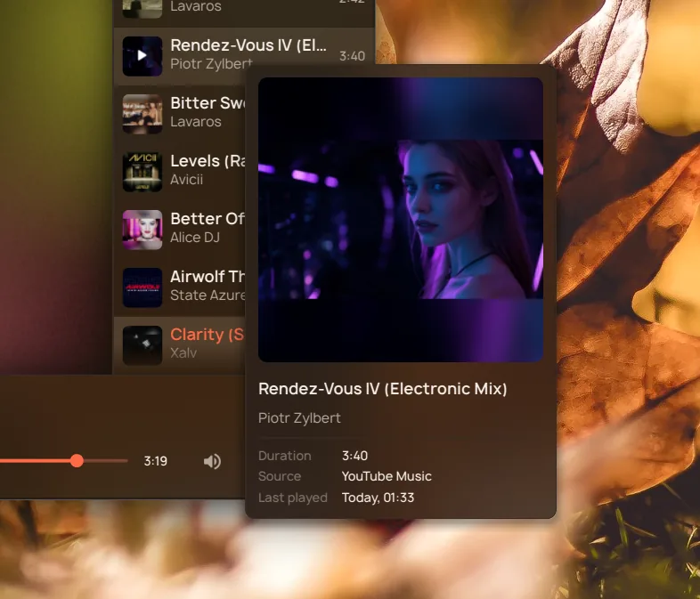Click the Alice DJ Better Off album thumbnail
This screenshot has height=599, width=700.
click(142, 230)
